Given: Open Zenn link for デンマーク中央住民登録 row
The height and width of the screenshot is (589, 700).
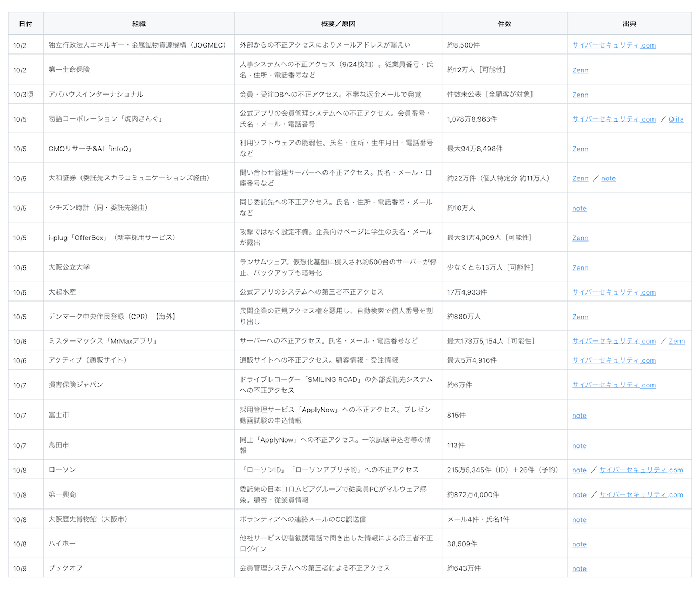Looking at the screenshot, I should [580, 317].
